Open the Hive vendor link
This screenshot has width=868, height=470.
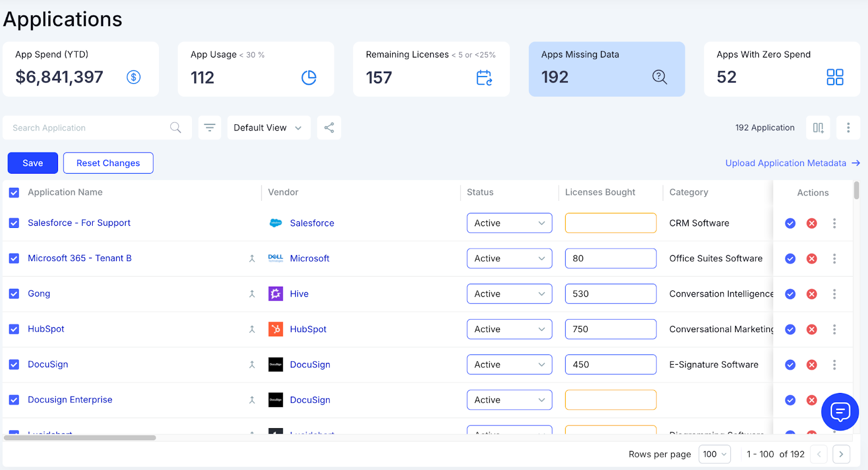[x=299, y=294]
